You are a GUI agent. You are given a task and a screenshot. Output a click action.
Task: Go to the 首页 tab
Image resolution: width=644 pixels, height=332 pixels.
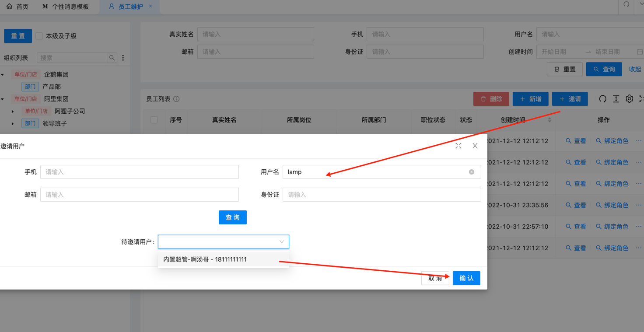click(17, 7)
